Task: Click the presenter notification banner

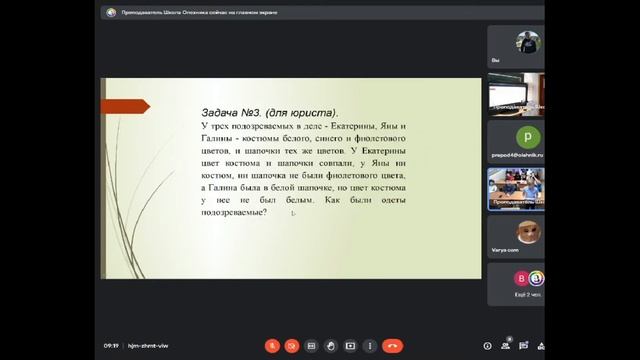Action: coord(322,13)
